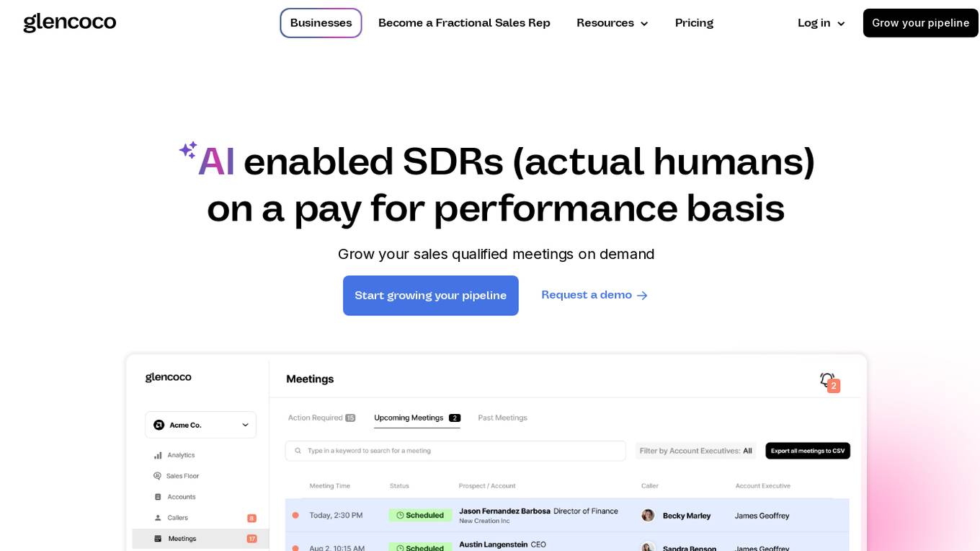980x551 pixels.
Task: Switch to the Upcoming Meetings tab
Action: pyautogui.click(x=416, y=418)
